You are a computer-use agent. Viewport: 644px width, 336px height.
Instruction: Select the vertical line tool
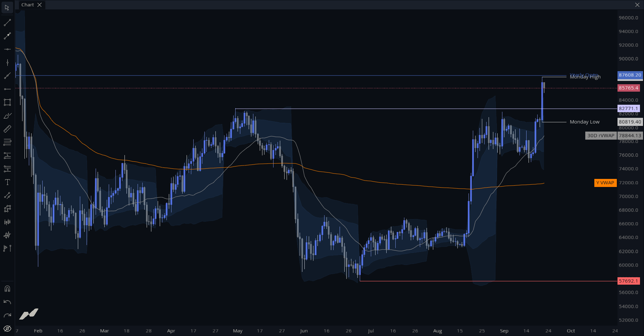pyautogui.click(x=7, y=62)
